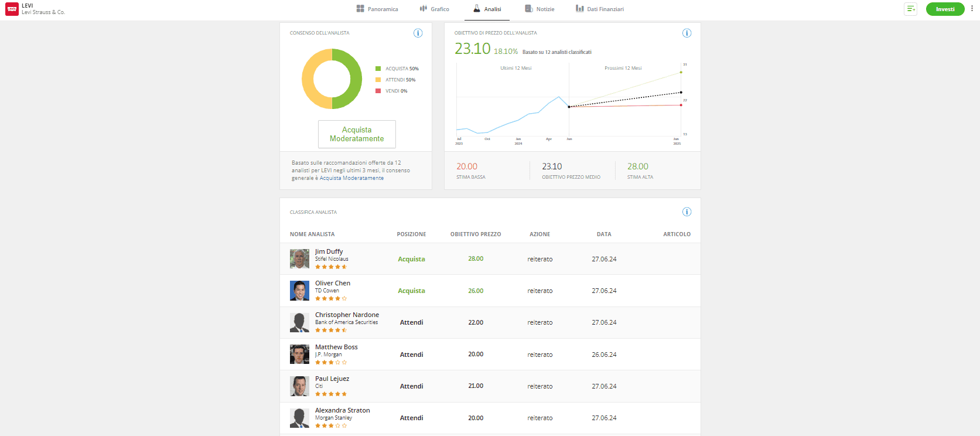Click the 23.10 Obiettivo Prezzo Medio value
The image size is (980, 436).
pos(552,166)
